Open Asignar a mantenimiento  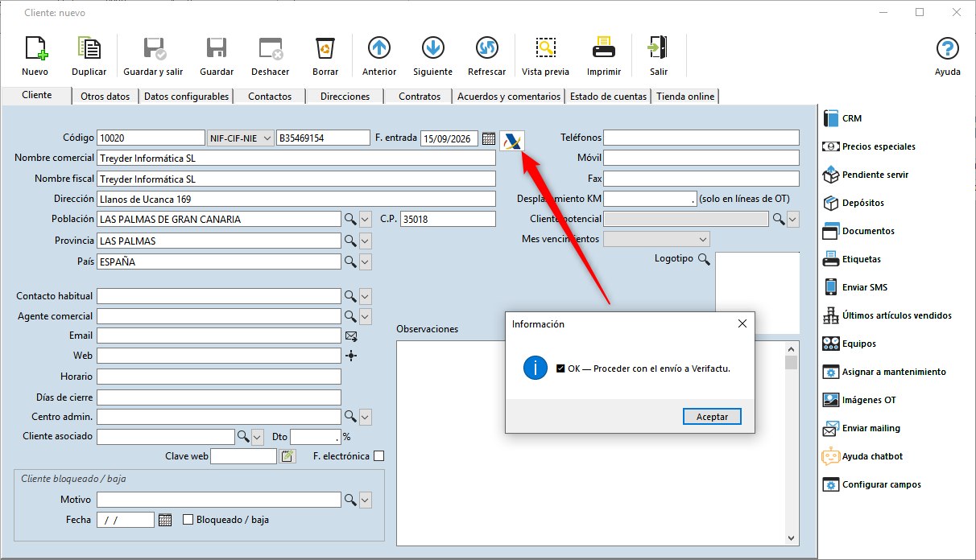point(883,372)
